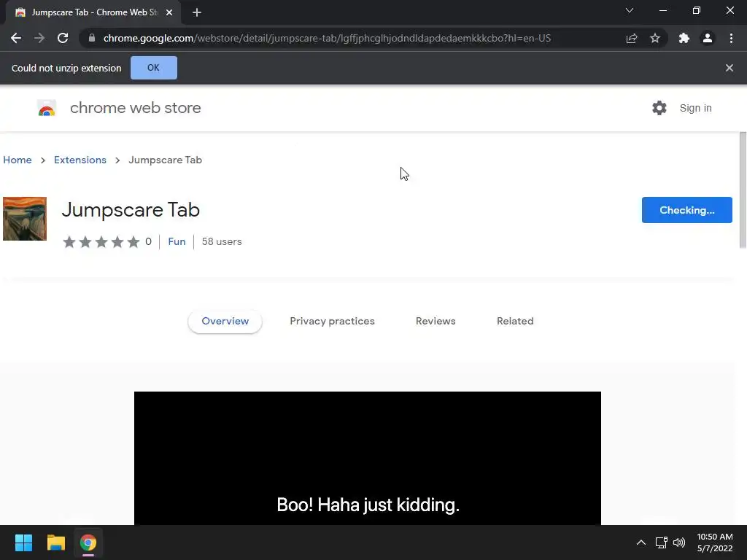The image size is (747, 560).
Task: Switch to the Related tab
Action: tap(515, 321)
